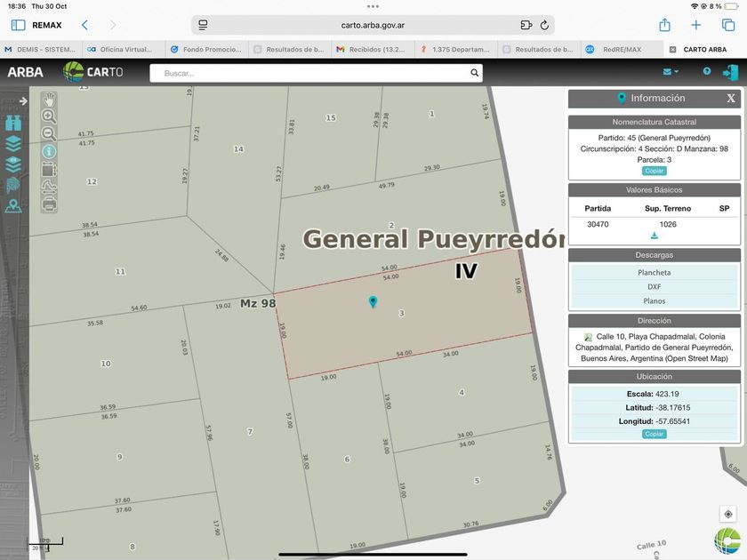Copy the Nomenclatura Catastral data
The image size is (747, 560).
point(655,171)
